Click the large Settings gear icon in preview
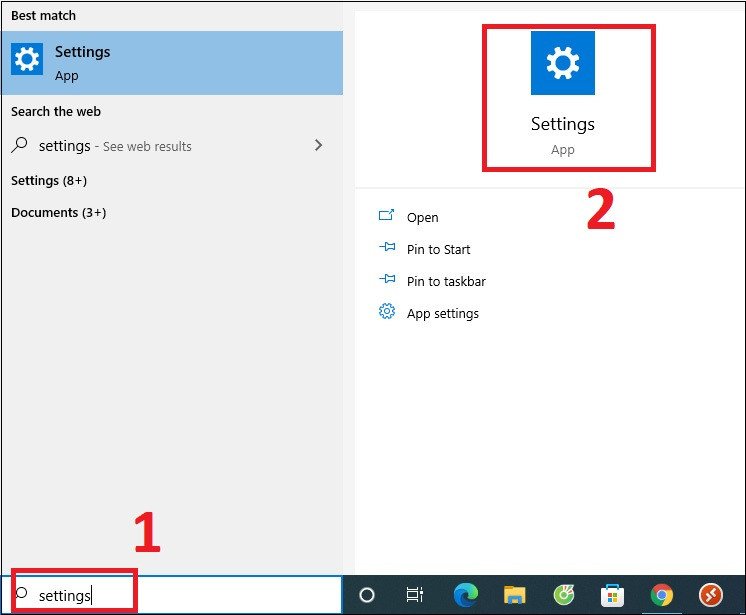 [x=562, y=63]
